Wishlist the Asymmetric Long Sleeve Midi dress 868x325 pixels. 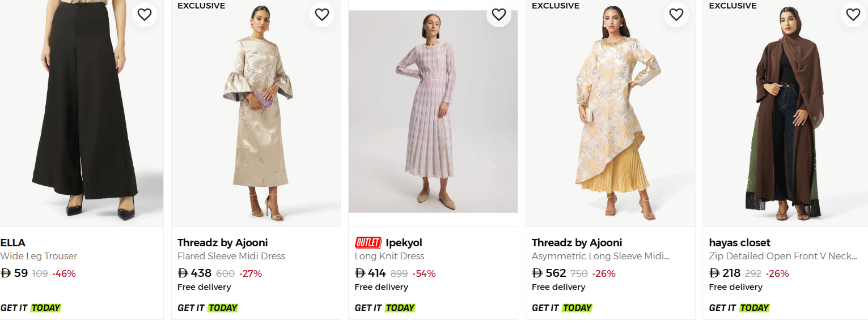coord(676,15)
